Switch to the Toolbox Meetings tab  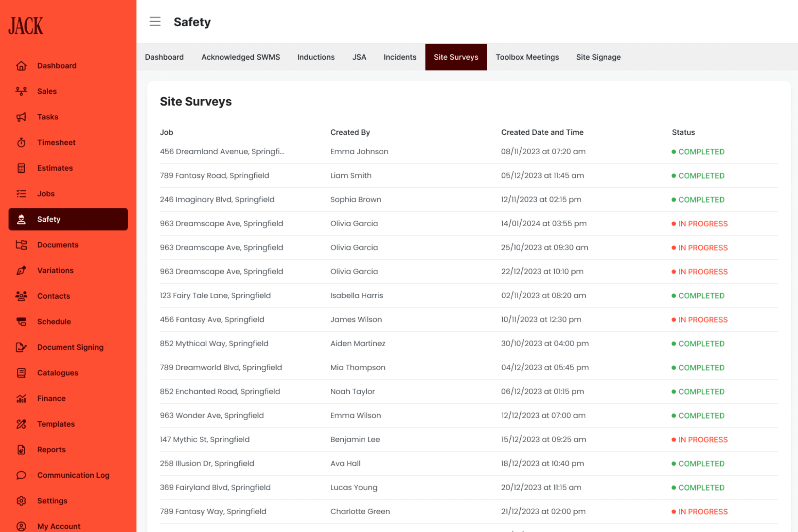(527, 57)
